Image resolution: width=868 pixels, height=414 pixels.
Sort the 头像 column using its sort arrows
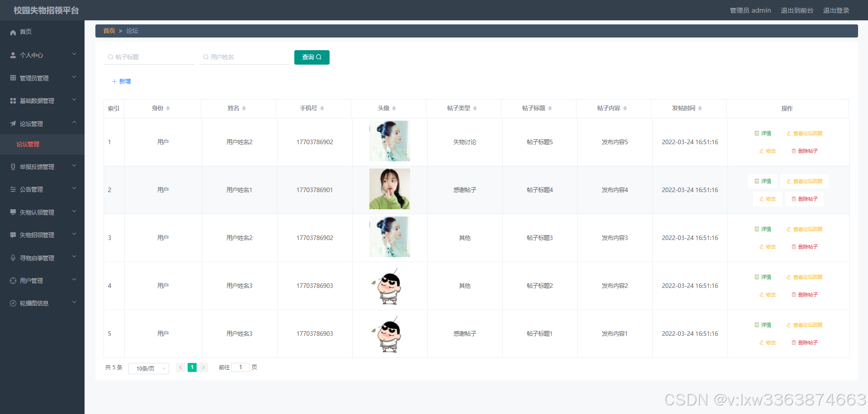[x=394, y=108]
